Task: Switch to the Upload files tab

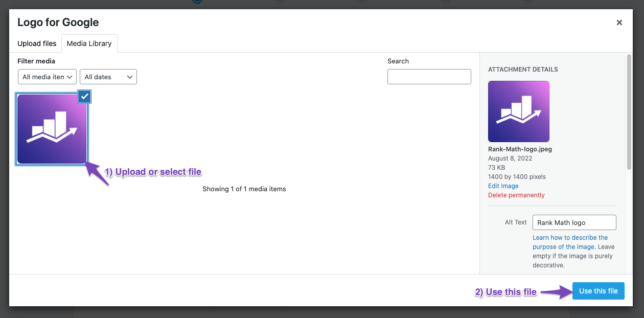Action: [x=36, y=43]
